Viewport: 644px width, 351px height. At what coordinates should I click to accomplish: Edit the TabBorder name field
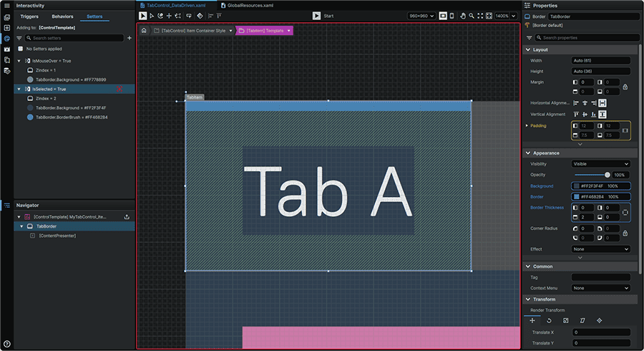594,16
